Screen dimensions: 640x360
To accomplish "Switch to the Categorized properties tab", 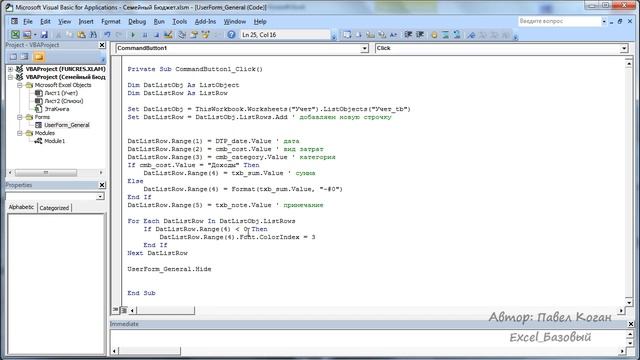I will [x=54, y=208].
